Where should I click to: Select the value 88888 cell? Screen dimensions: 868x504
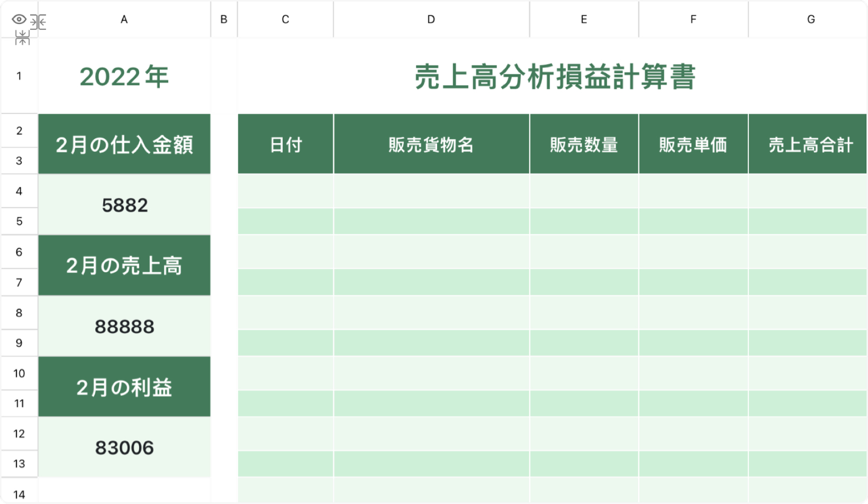click(124, 326)
